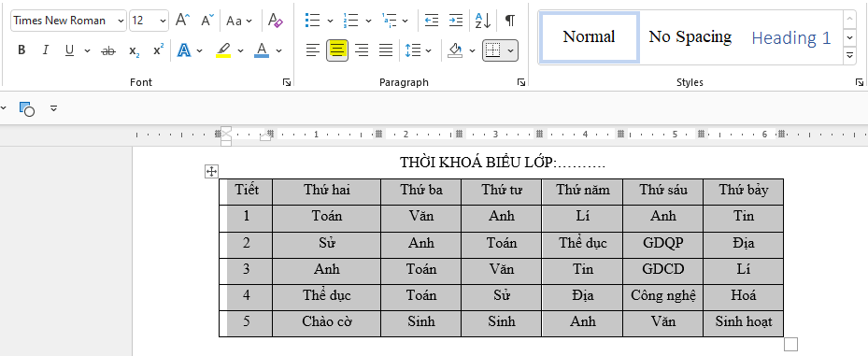The width and height of the screenshot is (868, 356).
Task: Toggle Underline formatting
Action: click(69, 50)
